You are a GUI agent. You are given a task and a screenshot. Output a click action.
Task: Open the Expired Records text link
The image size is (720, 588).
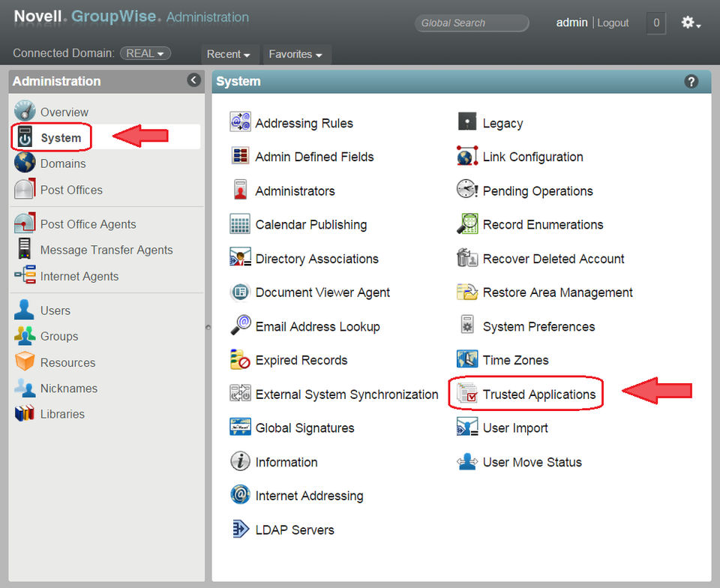click(301, 360)
